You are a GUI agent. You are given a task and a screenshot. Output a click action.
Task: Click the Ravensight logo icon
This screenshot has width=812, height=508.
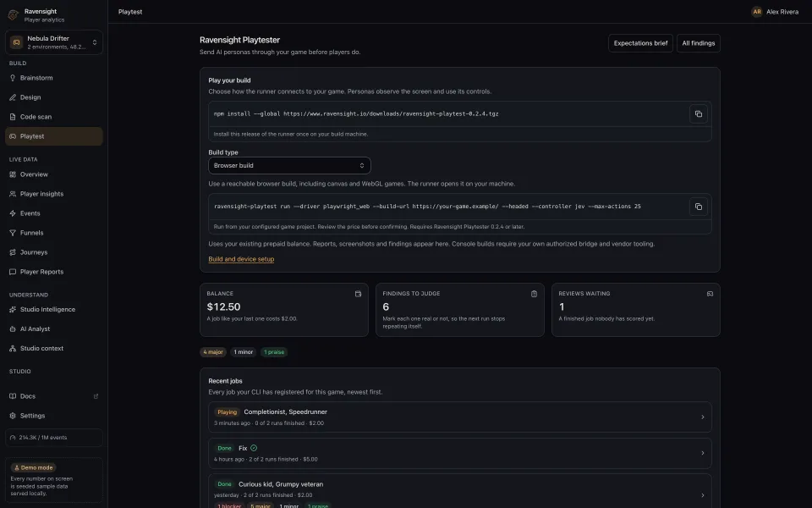pos(13,15)
